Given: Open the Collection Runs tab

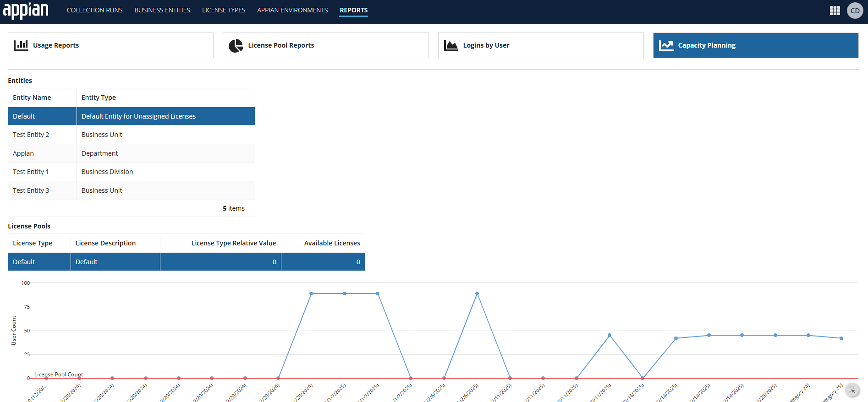Looking at the screenshot, I should [94, 10].
